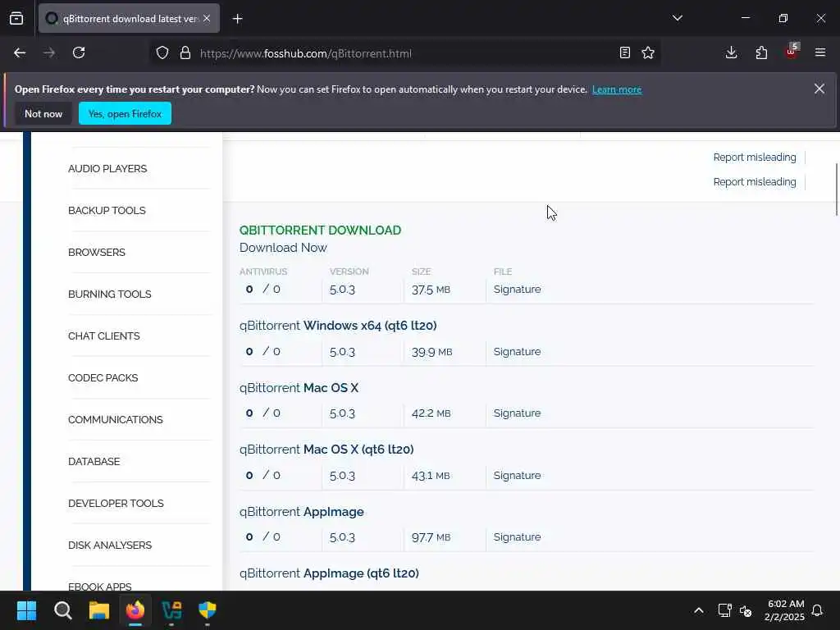Click antivirus 0 / 0 for 39.9 MB
This screenshot has width=840, height=630.
click(262, 351)
